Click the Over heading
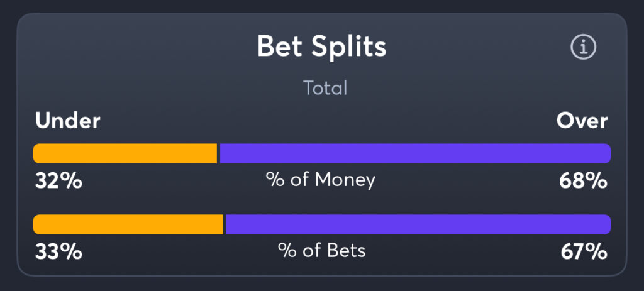This screenshot has height=291, width=644. click(x=582, y=121)
